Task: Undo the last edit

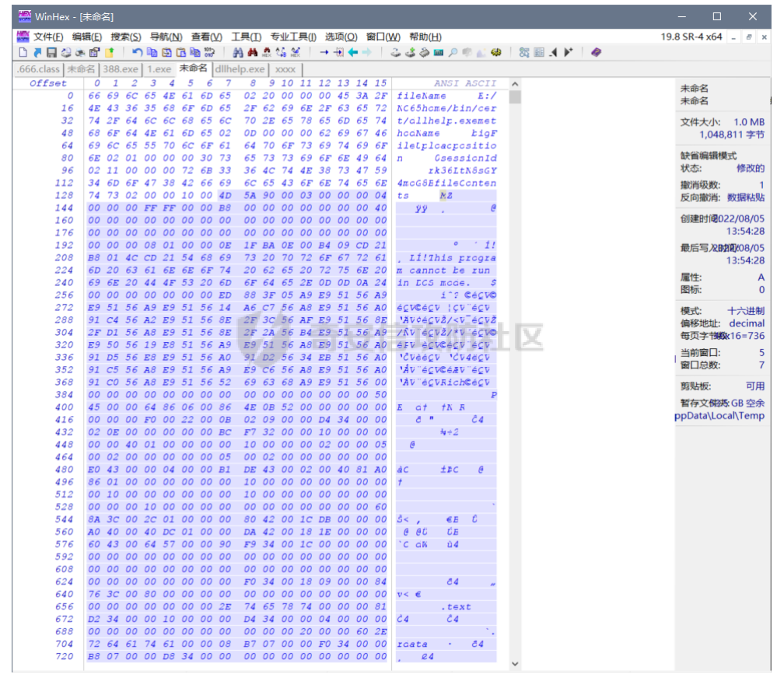Action: click(x=137, y=52)
